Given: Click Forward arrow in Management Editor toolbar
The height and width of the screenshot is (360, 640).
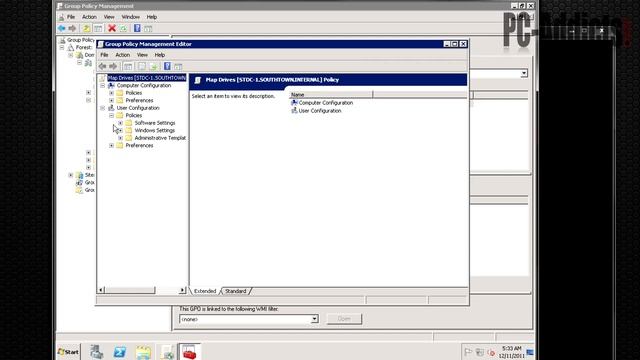Looking at the screenshot, I should tap(113, 66).
